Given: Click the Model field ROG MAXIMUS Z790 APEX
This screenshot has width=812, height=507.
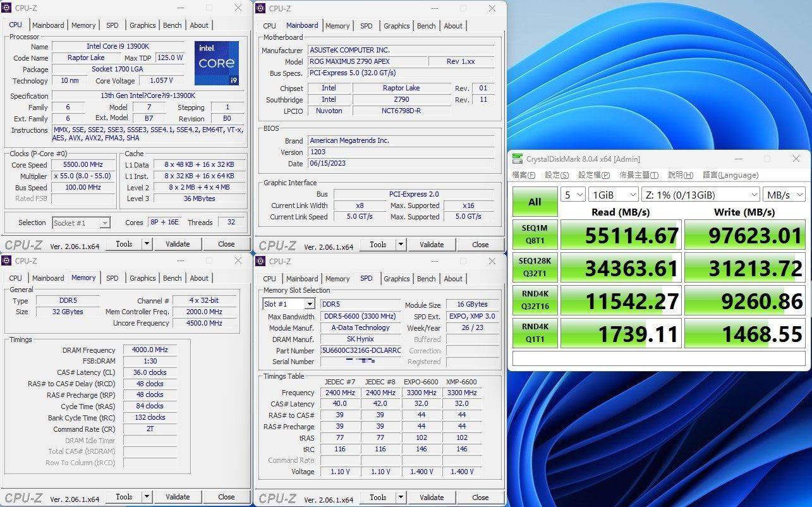Looking at the screenshot, I should pyautogui.click(x=367, y=61).
